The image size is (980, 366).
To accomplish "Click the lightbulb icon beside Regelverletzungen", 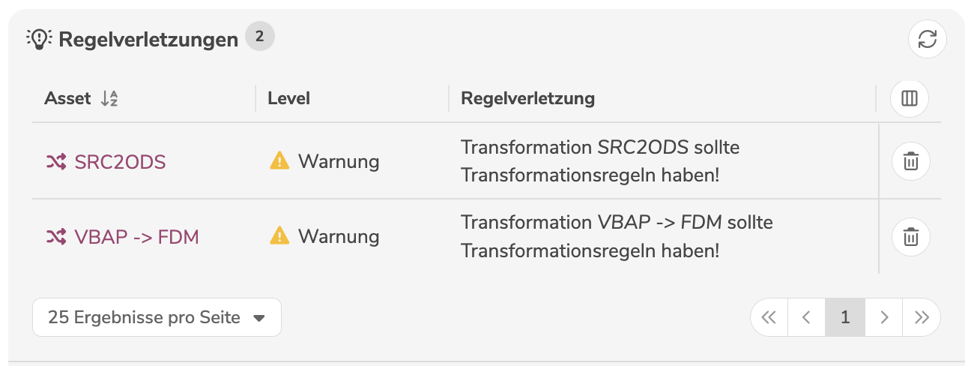I will point(37,39).
